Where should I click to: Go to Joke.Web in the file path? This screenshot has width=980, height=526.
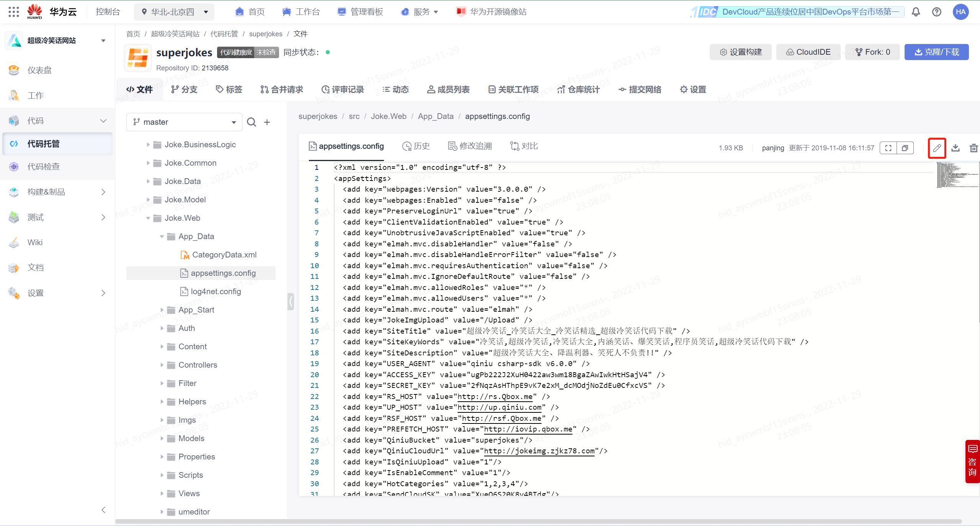pos(389,116)
